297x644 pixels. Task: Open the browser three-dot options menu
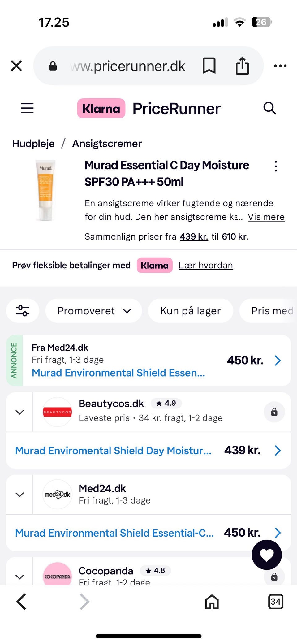coord(280,66)
